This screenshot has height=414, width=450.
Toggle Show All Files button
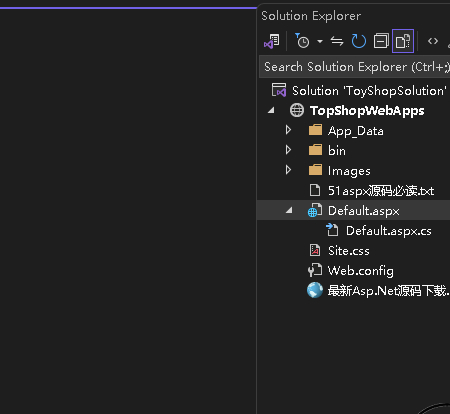click(x=403, y=41)
